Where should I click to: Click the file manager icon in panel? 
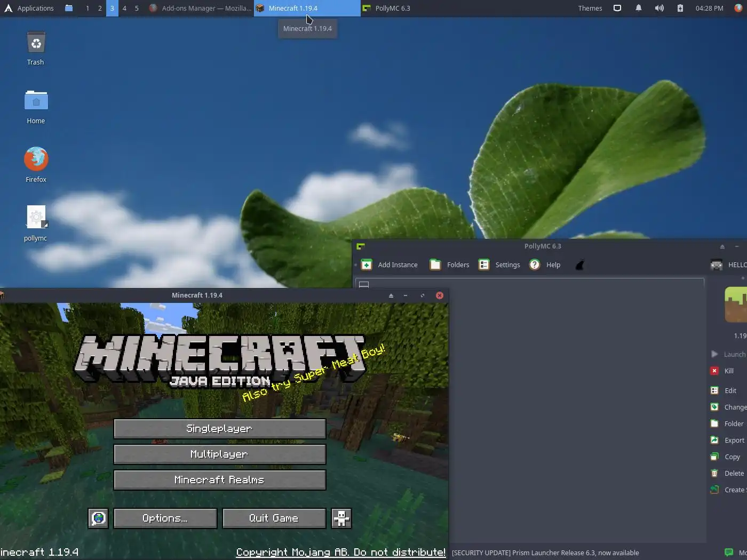(69, 8)
